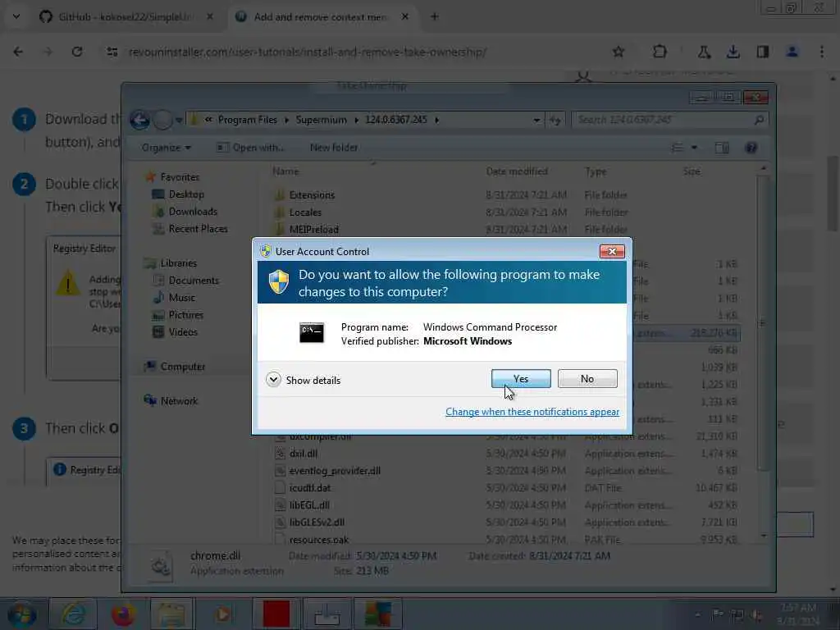Launch Internet Explorer from the taskbar

coord(73,614)
